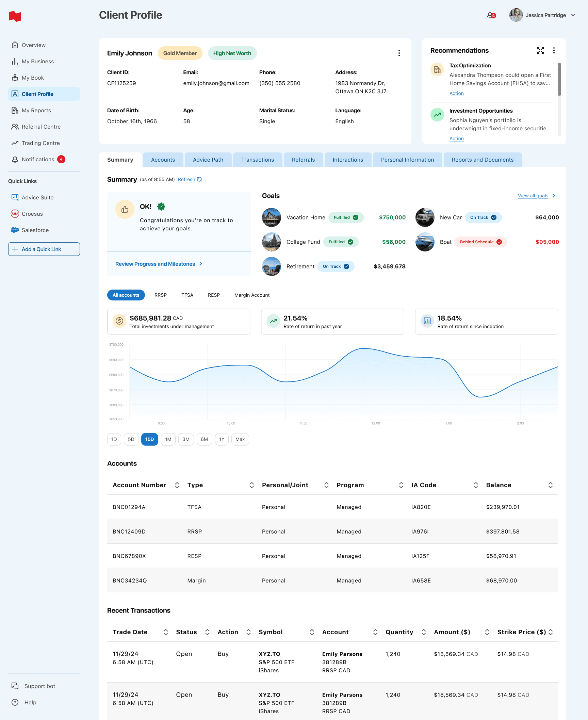Click Add a Quick Link button
Viewport: 588px width, 720px height.
click(44, 249)
